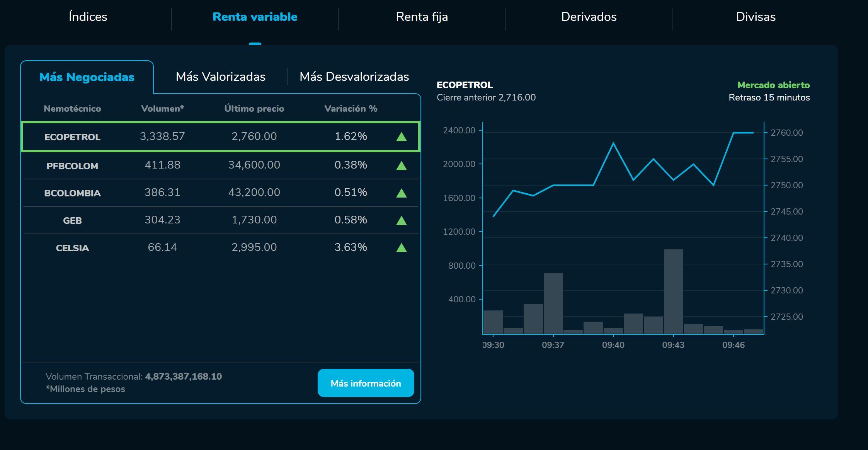Select the Más Valorizadas tab
The image size is (868, 450).
click(220, 77)
